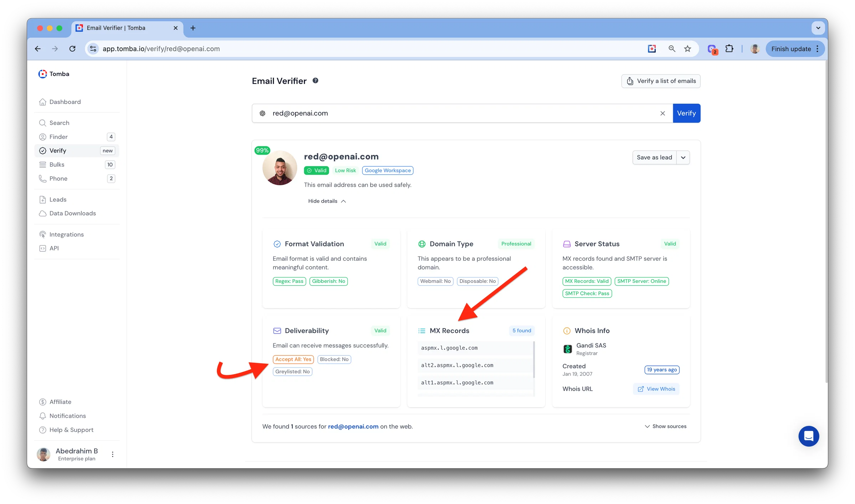Clear the email input with X icon

pyautogui.click(x=663, y=113)
